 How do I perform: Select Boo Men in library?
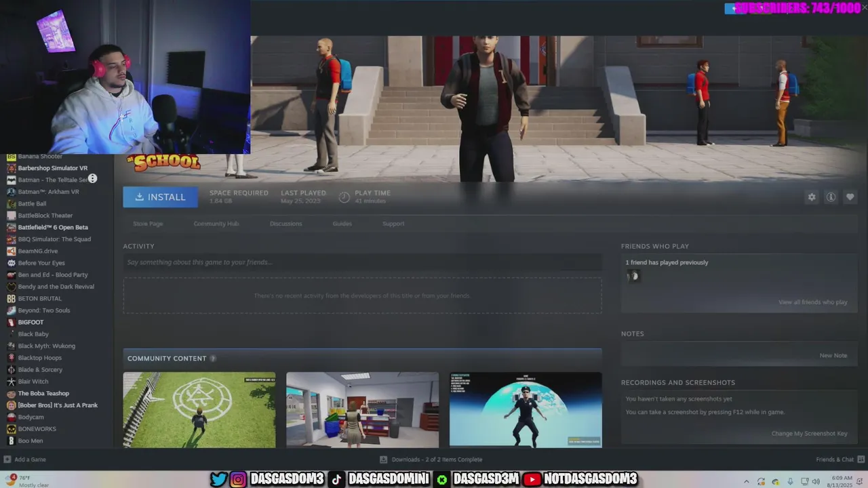31,441
